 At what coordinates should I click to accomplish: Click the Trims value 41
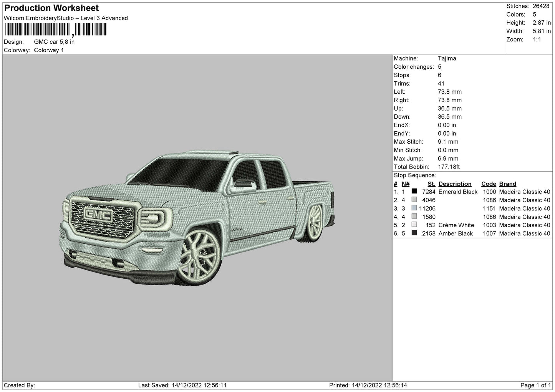441,84
